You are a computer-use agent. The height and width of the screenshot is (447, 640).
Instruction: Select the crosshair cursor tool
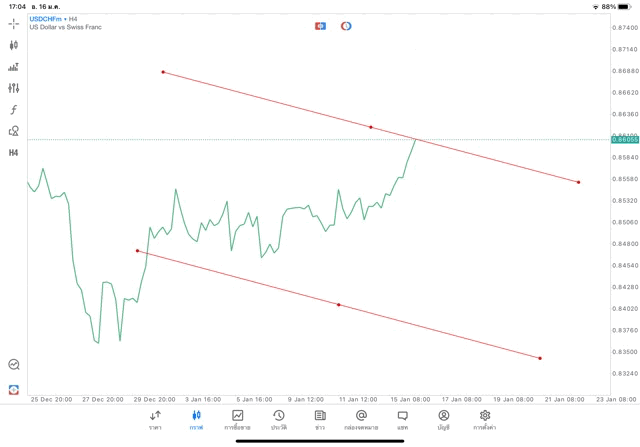[x=14, y=23]
